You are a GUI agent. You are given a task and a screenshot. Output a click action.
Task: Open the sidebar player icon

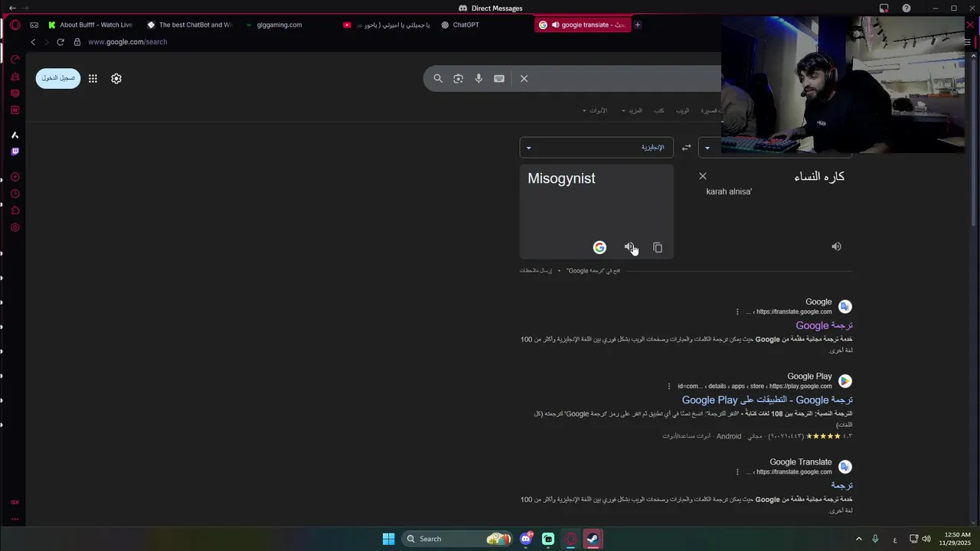[x=15, y=177]
